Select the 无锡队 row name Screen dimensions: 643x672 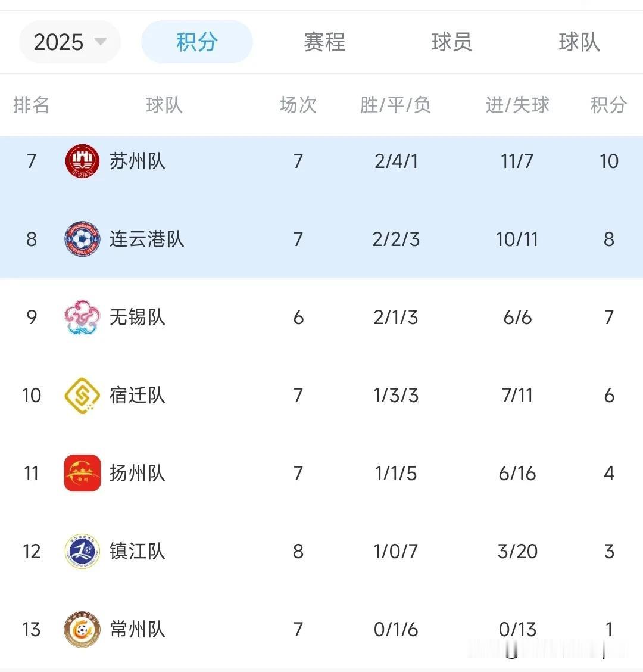137,318
